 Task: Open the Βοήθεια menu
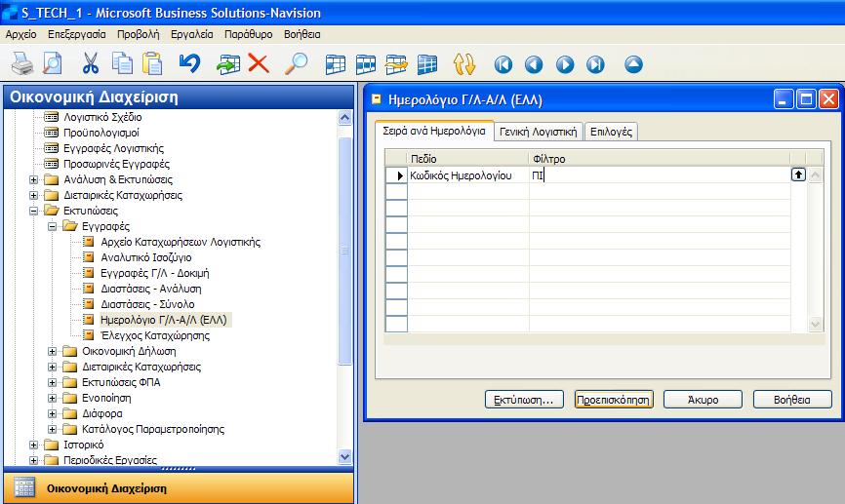(302, 34)
